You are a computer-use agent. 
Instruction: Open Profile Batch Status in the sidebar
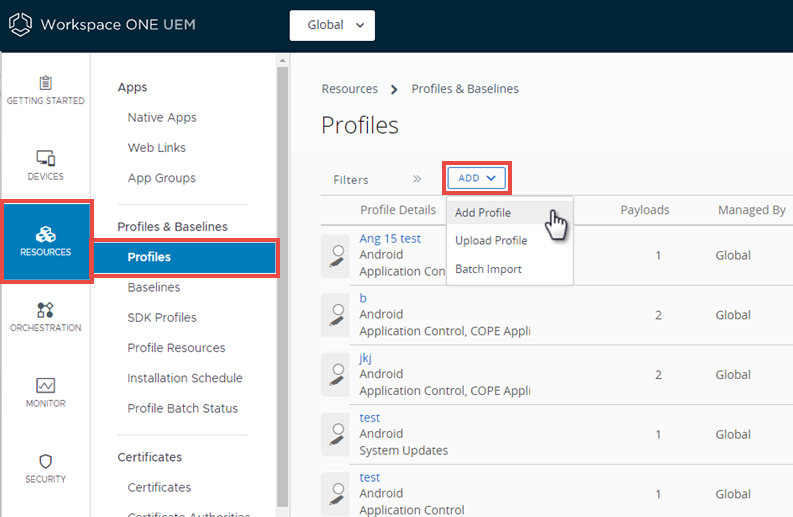click(x=183, y=409)
